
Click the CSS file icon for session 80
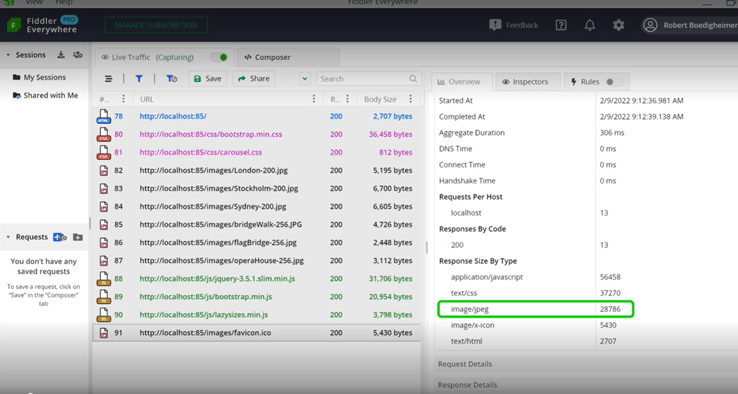(x=104, y=134)
